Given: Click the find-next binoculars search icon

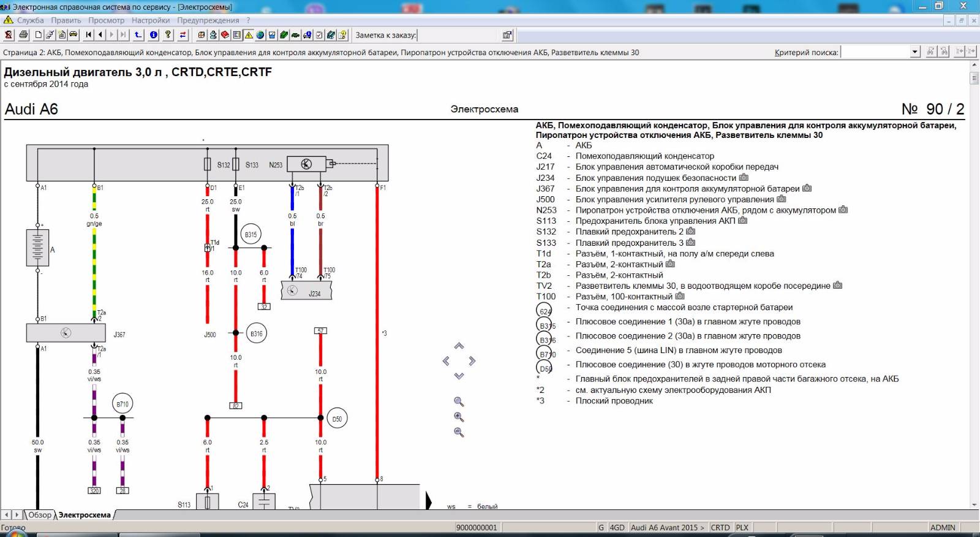Looking at the screenshot, I should coord(930,51).
